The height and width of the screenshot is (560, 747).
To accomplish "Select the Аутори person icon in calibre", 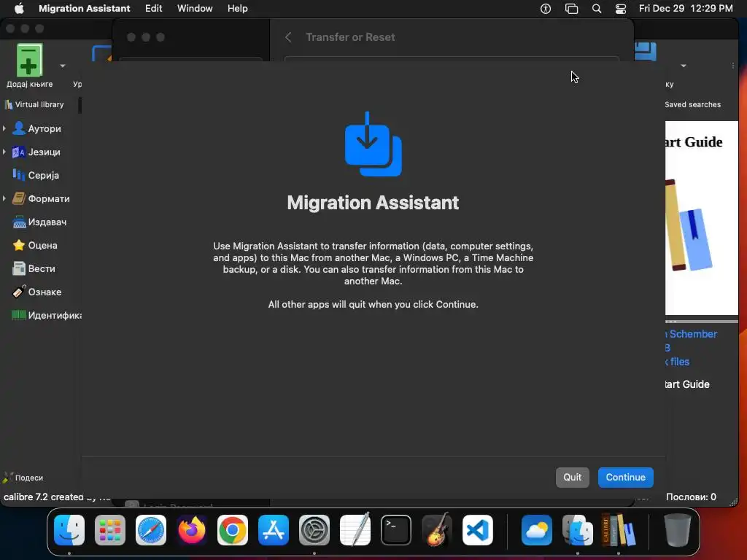I will coord(18,128).
